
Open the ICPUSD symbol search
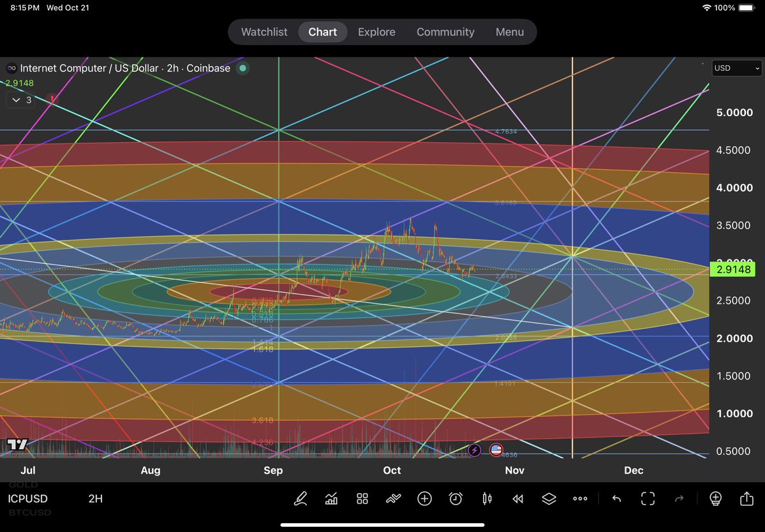point(28,498)
